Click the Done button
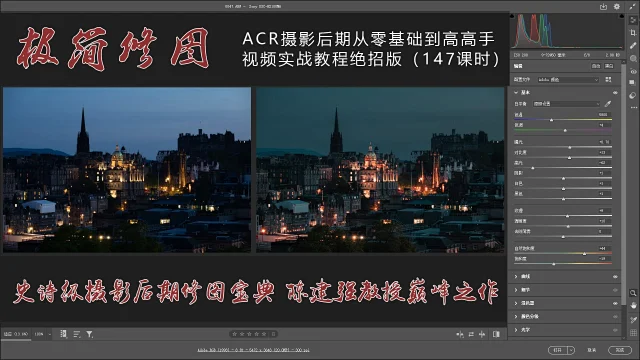This screenshot has height=360, width=640. [620, 350]
